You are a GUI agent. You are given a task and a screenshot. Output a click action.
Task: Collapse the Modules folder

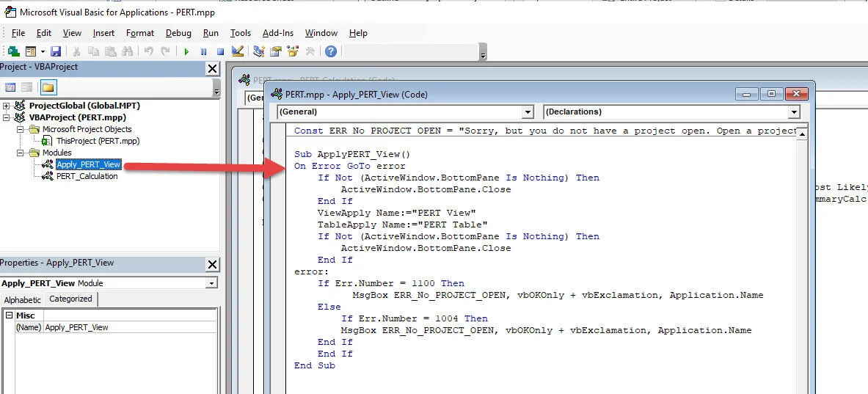pos(20,153)
